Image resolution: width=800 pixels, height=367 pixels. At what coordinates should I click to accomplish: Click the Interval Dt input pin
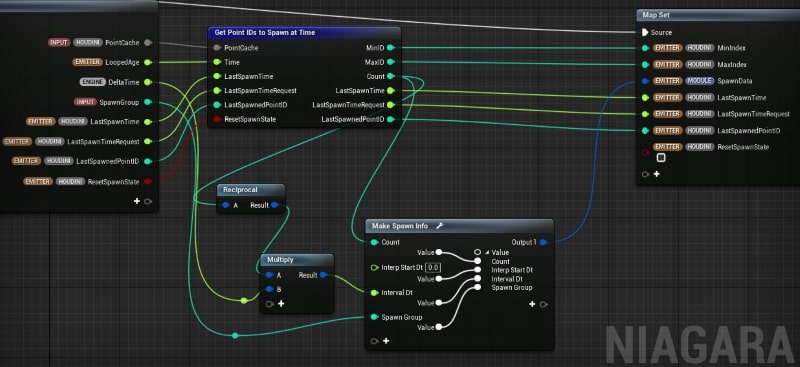(x=374, y=292)
